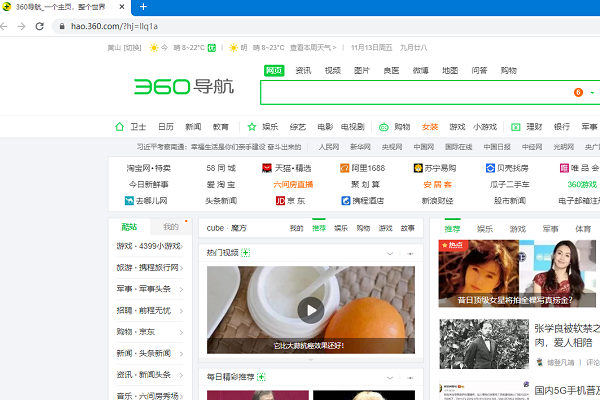Click today's sunny weather icon
The width and height of the screenshot is (600, 400).
(x=154, y=48)
